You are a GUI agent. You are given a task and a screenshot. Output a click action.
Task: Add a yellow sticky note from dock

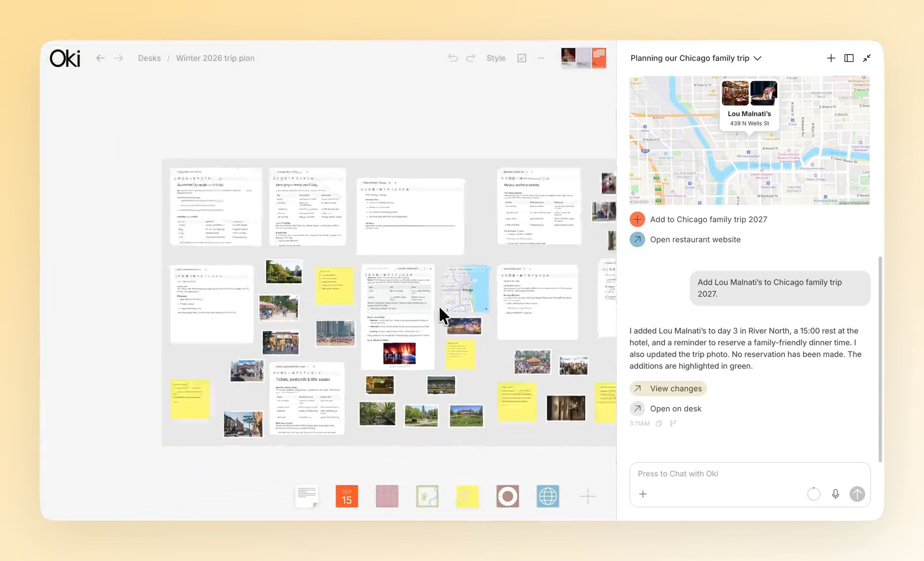coord(467,497)
